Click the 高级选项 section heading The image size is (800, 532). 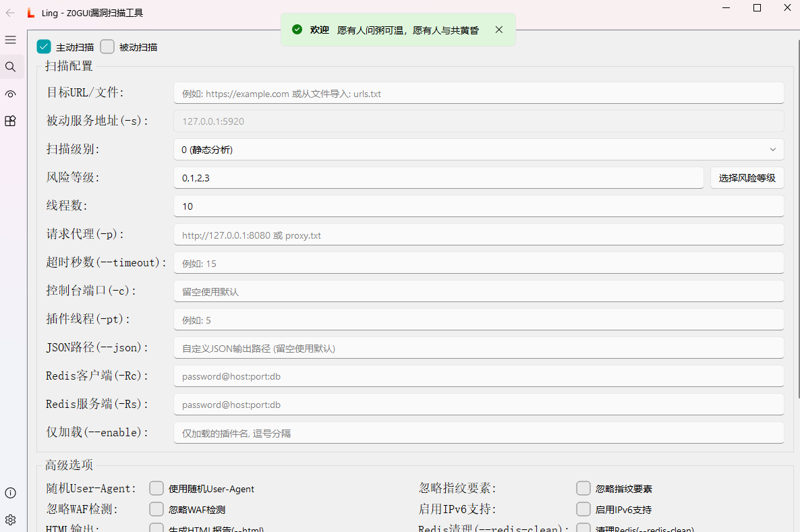tap(69, 465)
